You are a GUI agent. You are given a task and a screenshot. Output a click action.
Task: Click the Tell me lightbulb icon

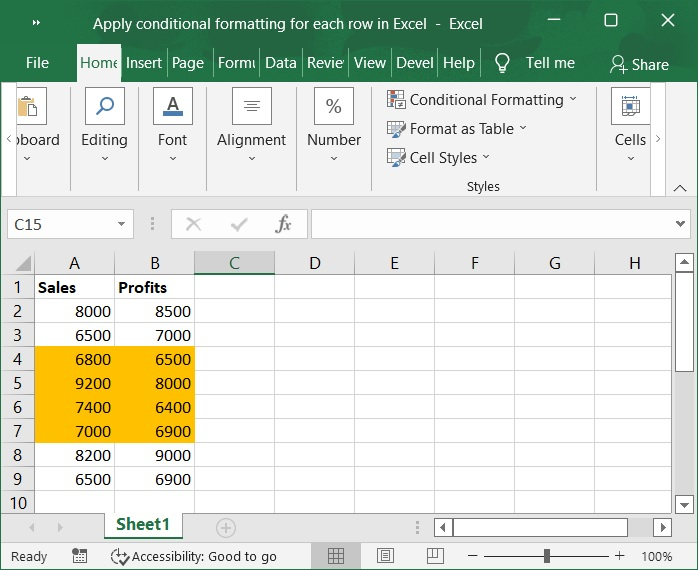502,63
